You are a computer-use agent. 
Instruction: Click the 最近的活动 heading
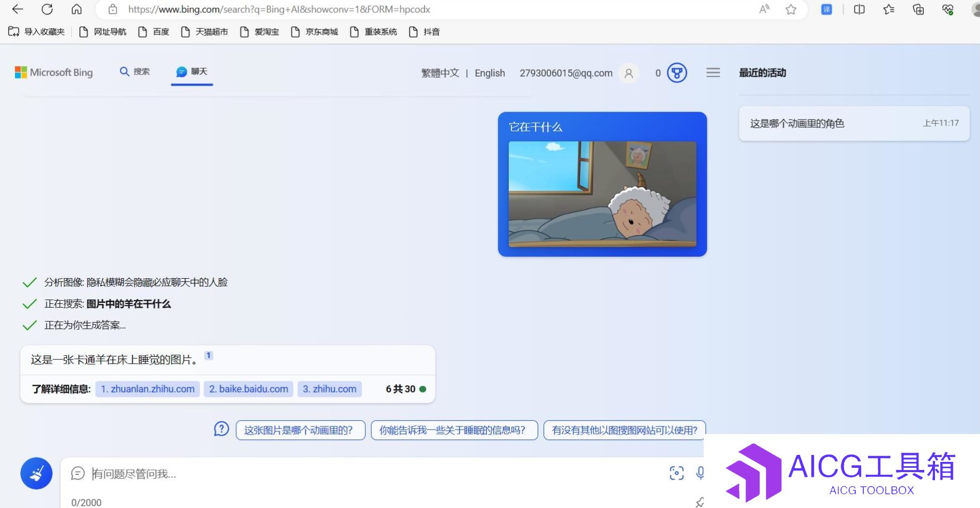[763, 73]
